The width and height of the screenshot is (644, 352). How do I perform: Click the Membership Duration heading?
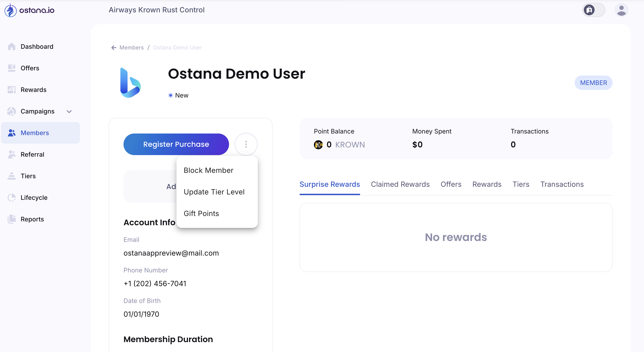[x=168, y=339]
